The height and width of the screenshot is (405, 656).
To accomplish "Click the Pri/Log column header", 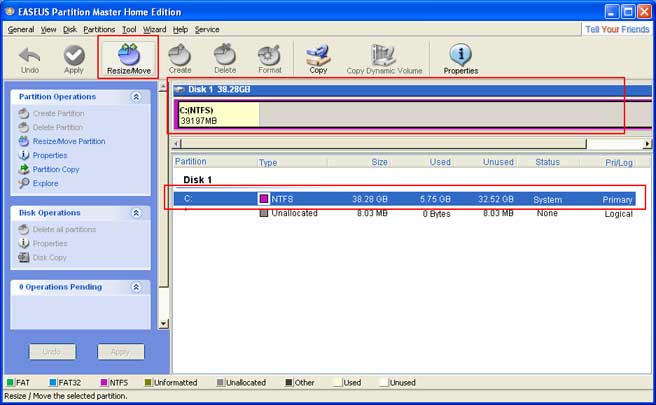I will pos(619,162).
